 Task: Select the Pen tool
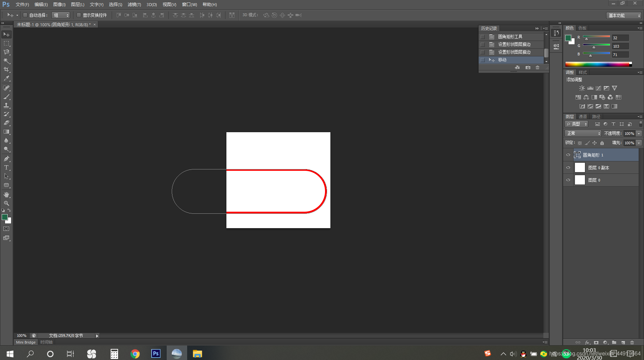point(6,158)
